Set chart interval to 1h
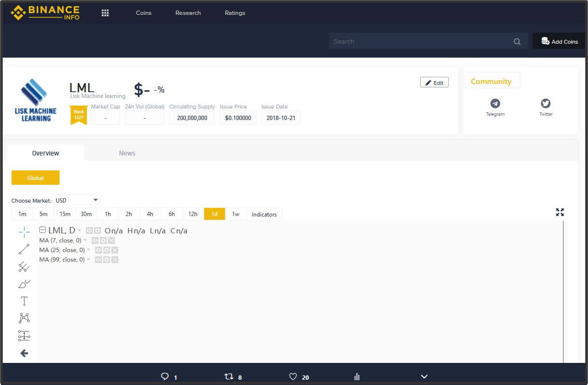The image size is (588, 385). (108, 214)
